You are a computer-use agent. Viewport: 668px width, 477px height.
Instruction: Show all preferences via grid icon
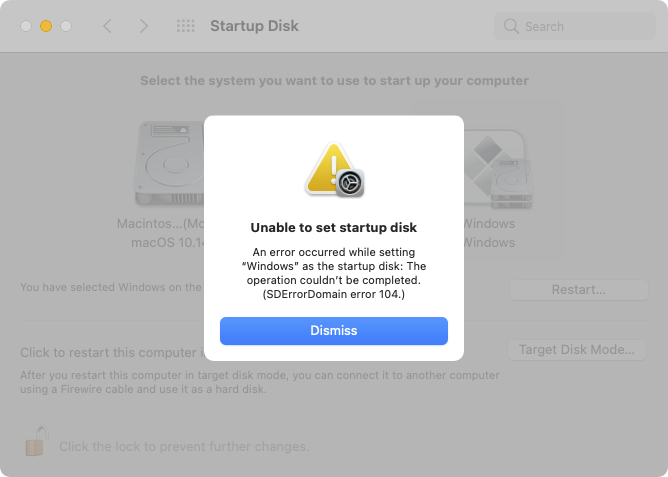(185, 26)
